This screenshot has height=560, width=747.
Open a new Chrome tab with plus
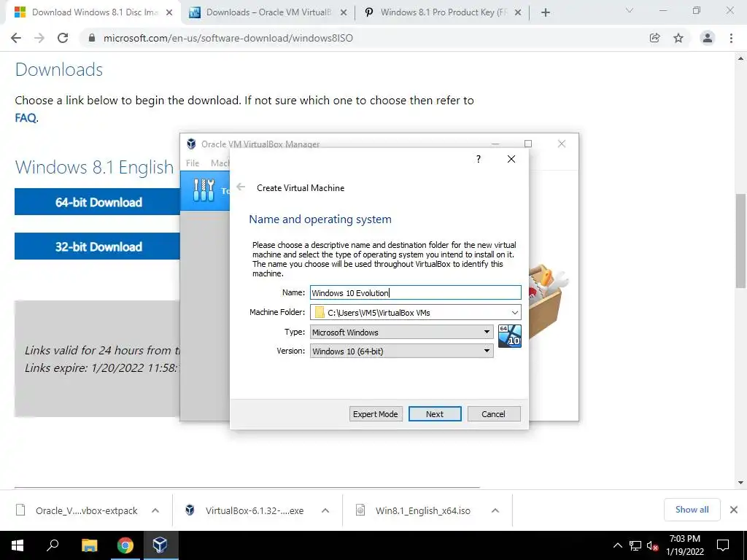pos(546,12)
